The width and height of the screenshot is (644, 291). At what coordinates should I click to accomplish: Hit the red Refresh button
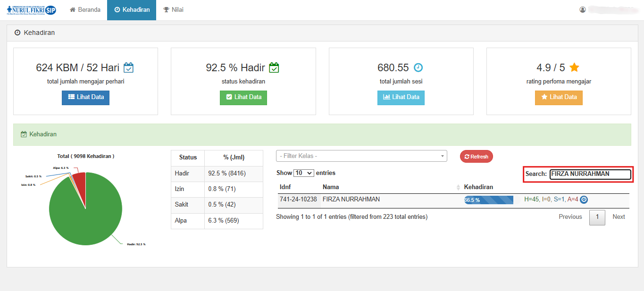476,157
